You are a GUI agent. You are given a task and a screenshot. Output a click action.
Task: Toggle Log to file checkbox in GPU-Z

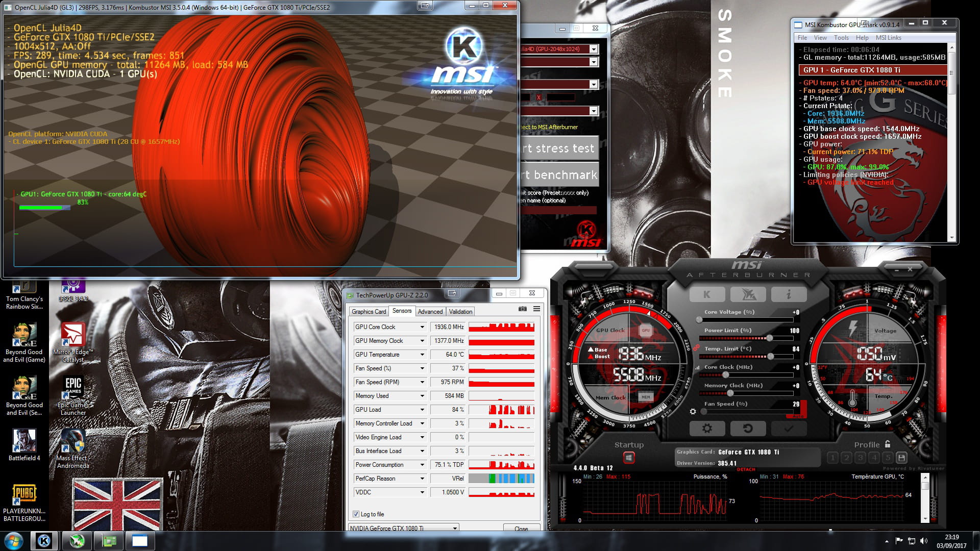coord(356,514)
